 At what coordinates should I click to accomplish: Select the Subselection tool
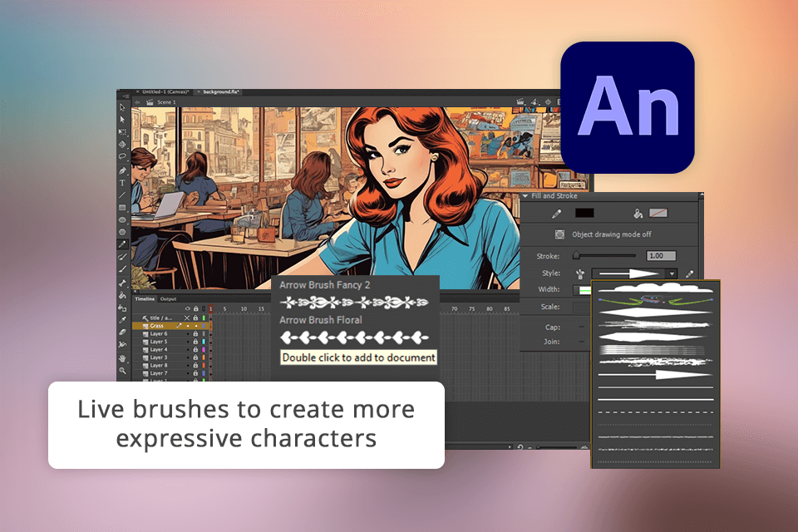pyautogui.click(x=122, y=120)
